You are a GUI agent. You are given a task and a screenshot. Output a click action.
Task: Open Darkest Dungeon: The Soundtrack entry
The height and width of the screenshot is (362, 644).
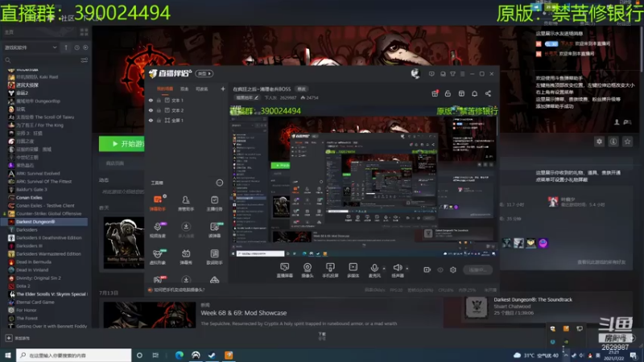tap(533, 299)
